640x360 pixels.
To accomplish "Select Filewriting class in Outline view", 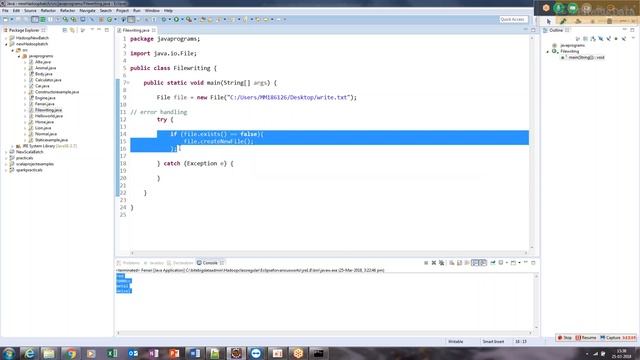I will pos(569,51).
